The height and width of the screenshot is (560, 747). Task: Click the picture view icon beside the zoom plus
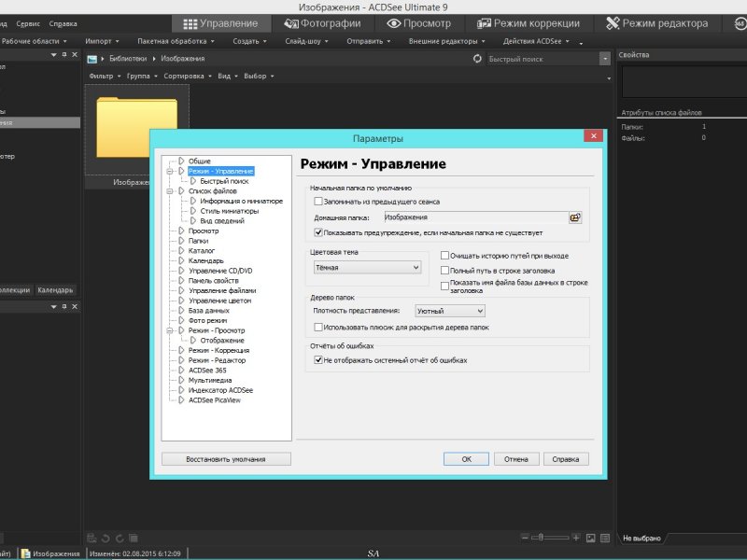coord(591,539)
